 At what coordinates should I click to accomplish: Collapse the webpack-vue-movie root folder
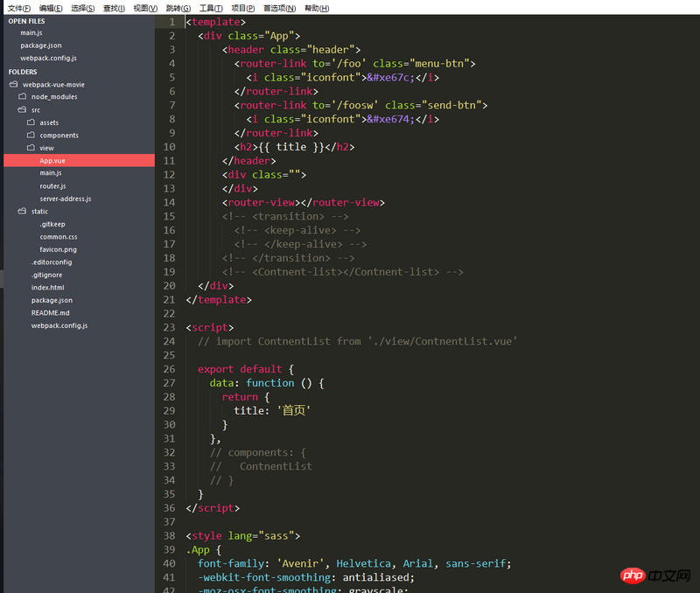(14, 85)
